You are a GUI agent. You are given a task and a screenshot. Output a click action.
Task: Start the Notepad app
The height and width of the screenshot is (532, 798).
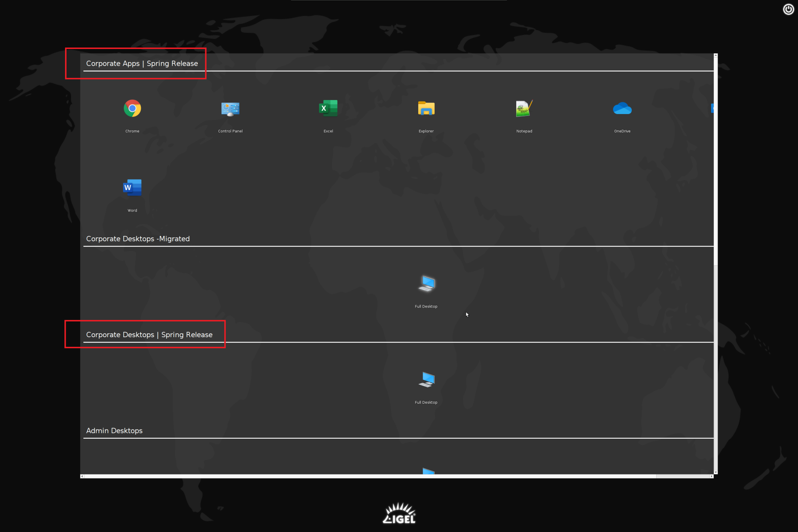[x=524, y=108]
